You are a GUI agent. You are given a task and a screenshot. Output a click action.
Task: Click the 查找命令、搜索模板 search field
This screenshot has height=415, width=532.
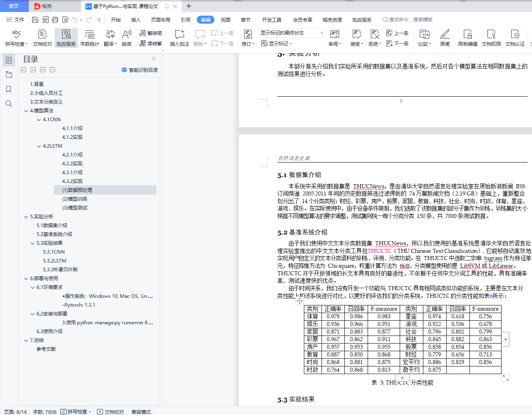coord(408,20)
